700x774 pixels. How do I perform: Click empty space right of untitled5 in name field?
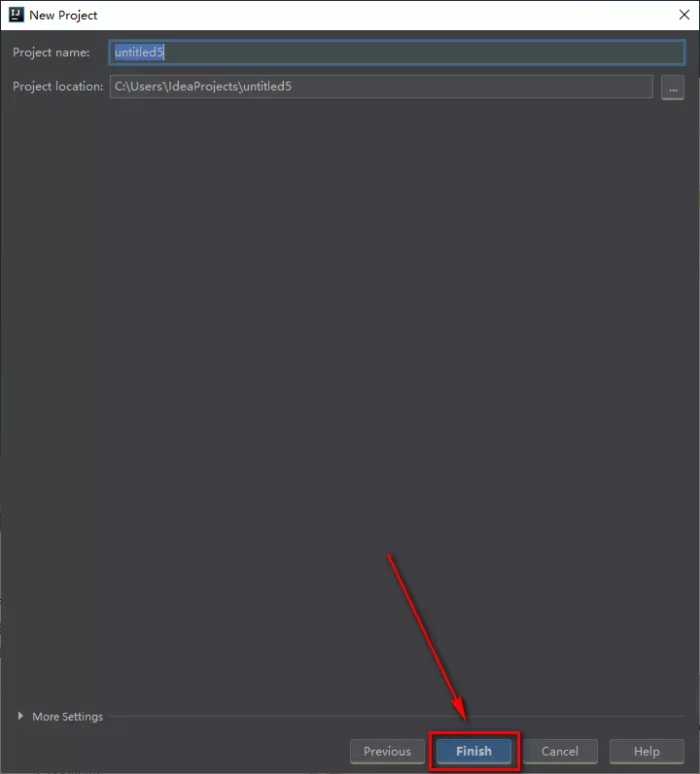437,53
